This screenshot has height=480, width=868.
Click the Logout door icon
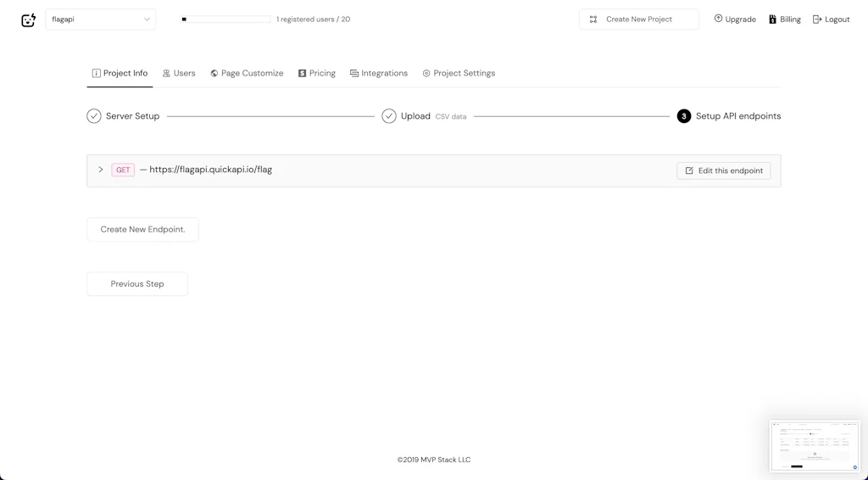pos(817,20)
